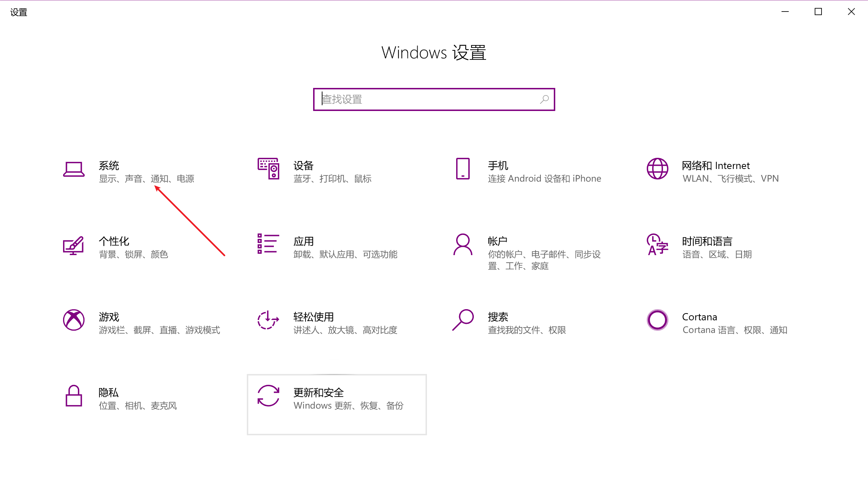Screen dimensions: 868x494
Task: Select 网络和 Internet heading text
Action: pyautogui.click(x=716, y=166)
